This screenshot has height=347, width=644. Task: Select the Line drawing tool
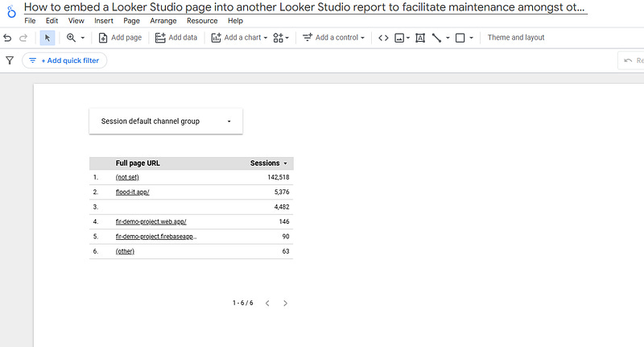(x=436, y=38)
